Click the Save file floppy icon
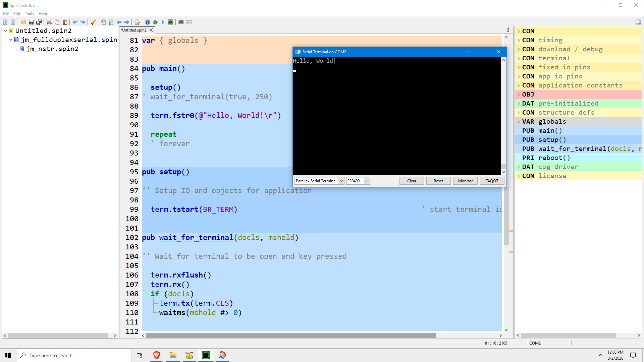This screenshot has height=362, width=644. [31, 22]
